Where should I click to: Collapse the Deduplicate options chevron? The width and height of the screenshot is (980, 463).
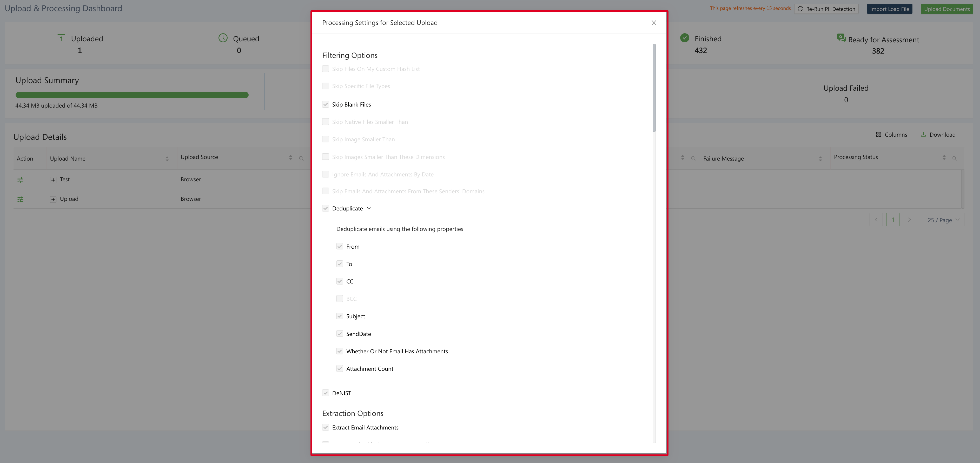(369, 208)
